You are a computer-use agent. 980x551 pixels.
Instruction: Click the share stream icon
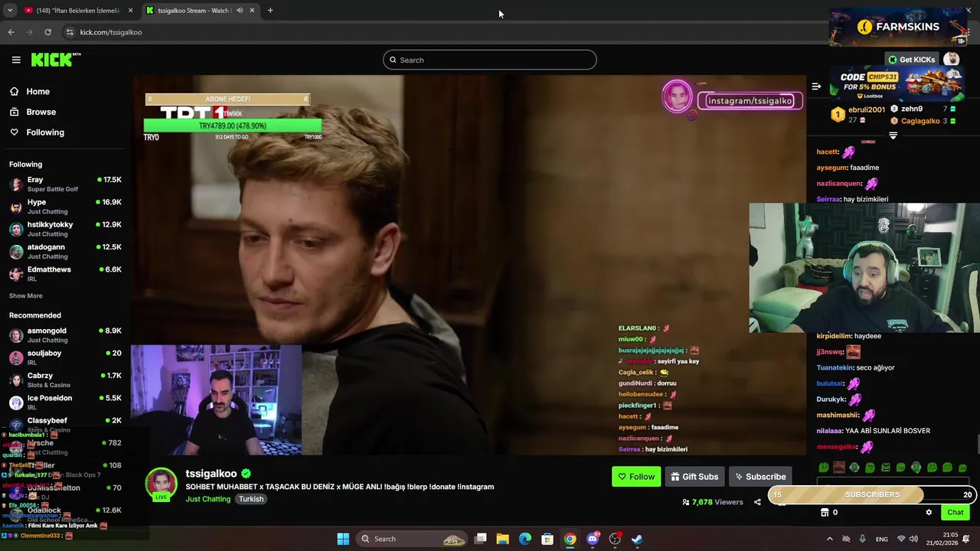757,502
